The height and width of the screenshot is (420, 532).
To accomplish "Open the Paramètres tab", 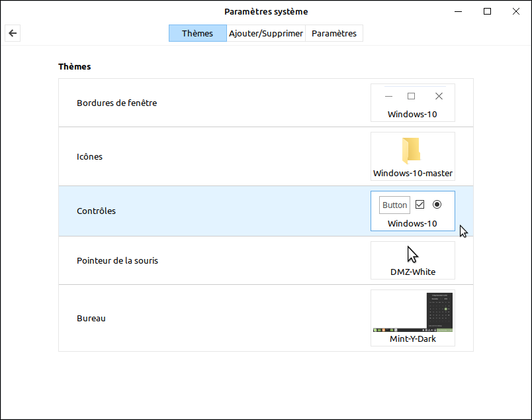I will click(334, 34).
